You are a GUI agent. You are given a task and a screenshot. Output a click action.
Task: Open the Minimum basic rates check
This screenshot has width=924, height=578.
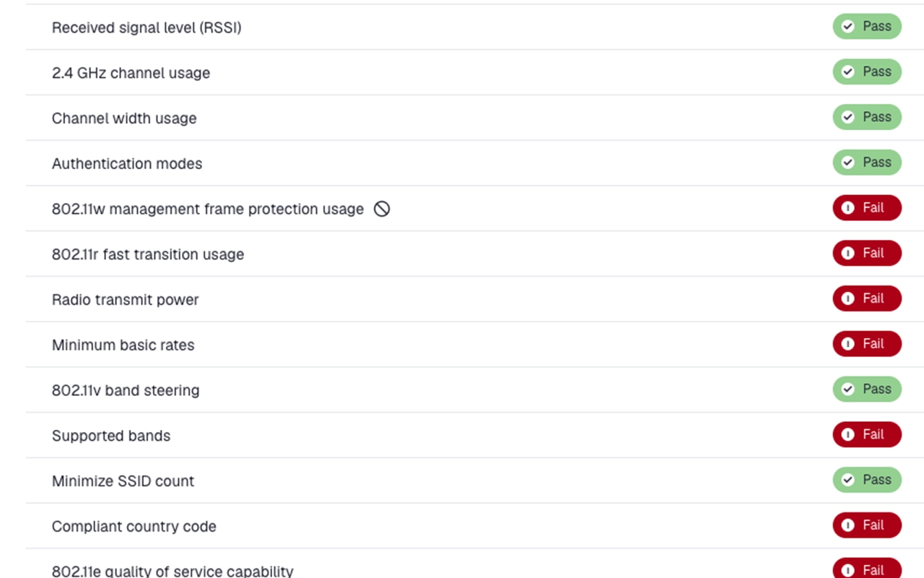point(475,345)
